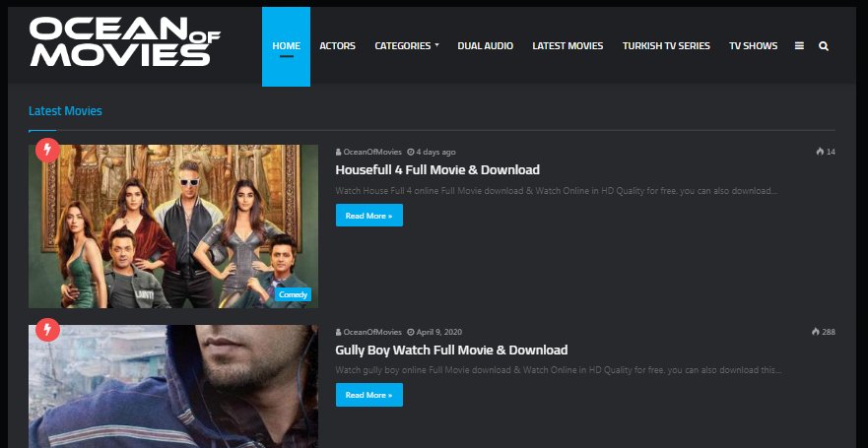Open the Actors menu item
This screenshot has height=448, width=868.
(337, 46)
